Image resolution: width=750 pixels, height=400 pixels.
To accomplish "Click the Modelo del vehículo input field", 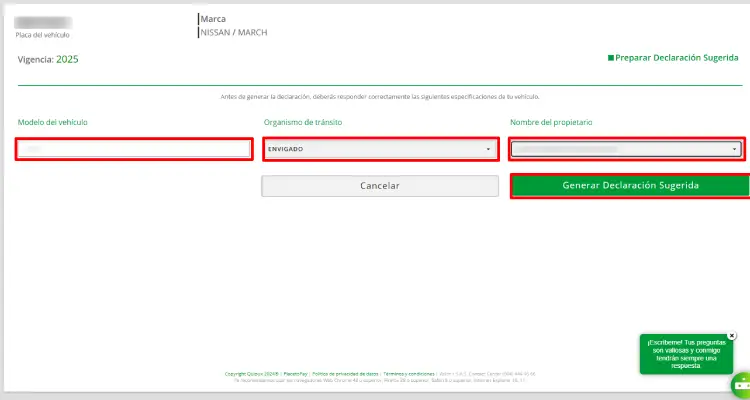I will tap(133, 149).
